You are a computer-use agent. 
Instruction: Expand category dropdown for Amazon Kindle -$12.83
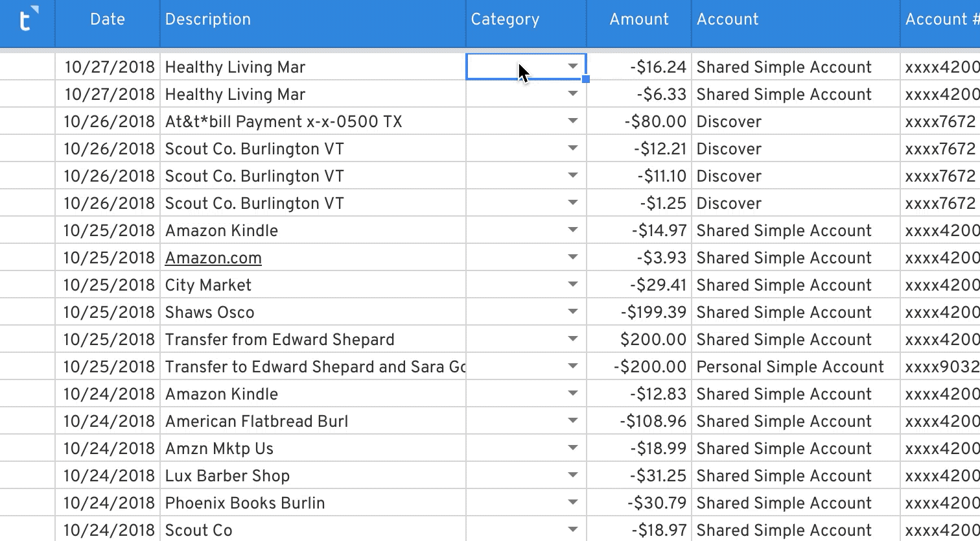click(x=573, y=394)
